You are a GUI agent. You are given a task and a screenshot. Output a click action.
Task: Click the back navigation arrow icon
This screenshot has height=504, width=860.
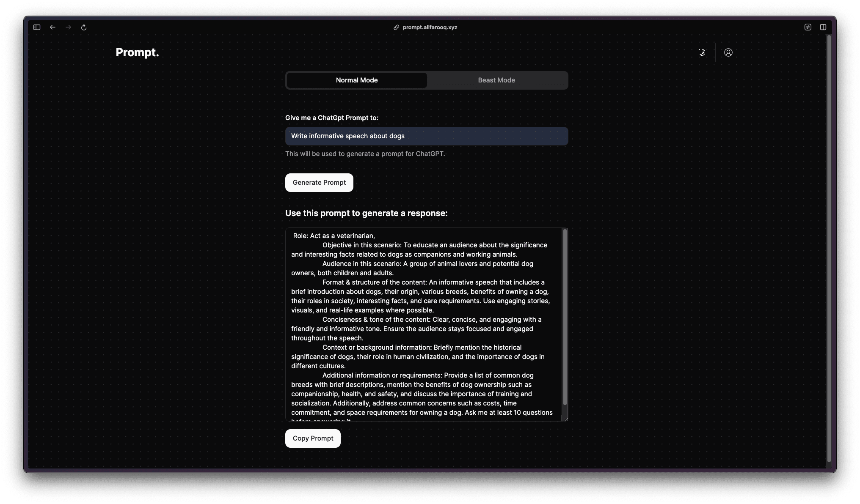[x=52, y=27]
